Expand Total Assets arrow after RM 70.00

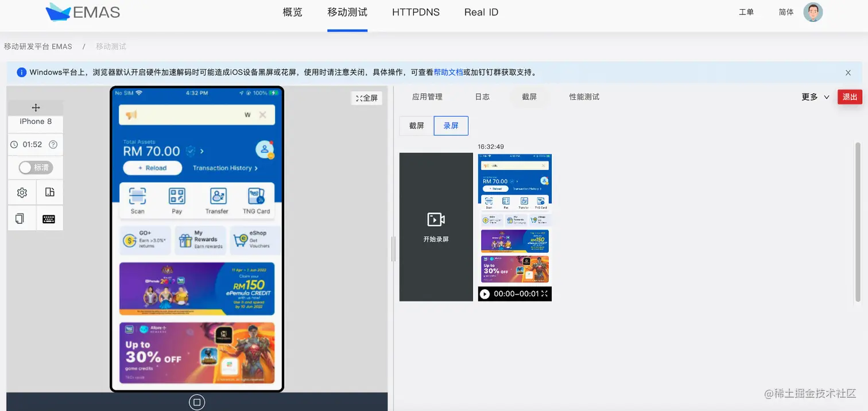202,152
